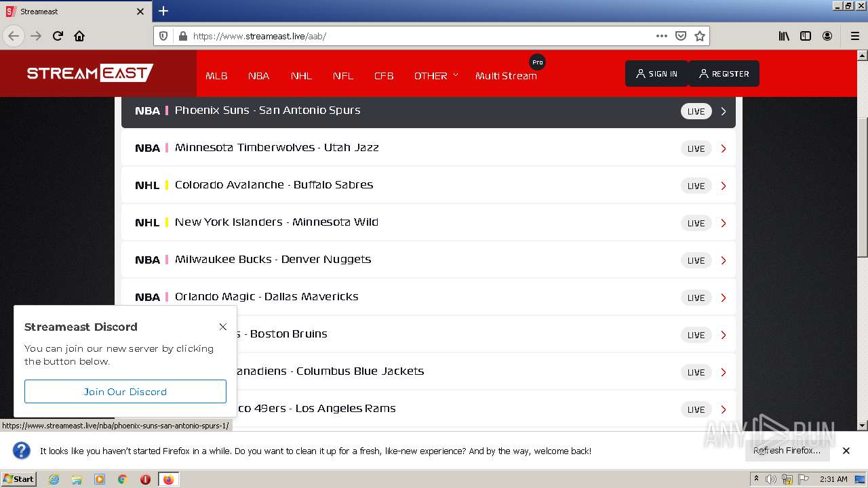Click Refresh Firefox button

[787, 451]
